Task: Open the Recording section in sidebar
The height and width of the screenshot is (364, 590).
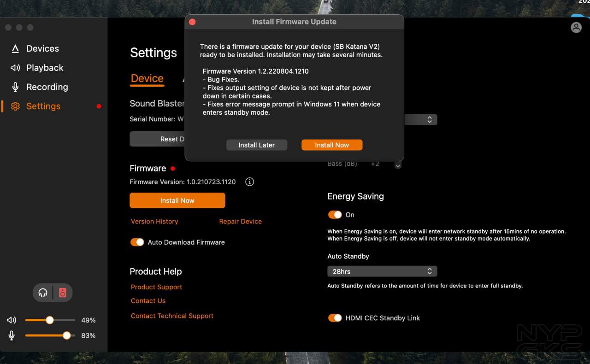Action: click(x=47, y=87)
